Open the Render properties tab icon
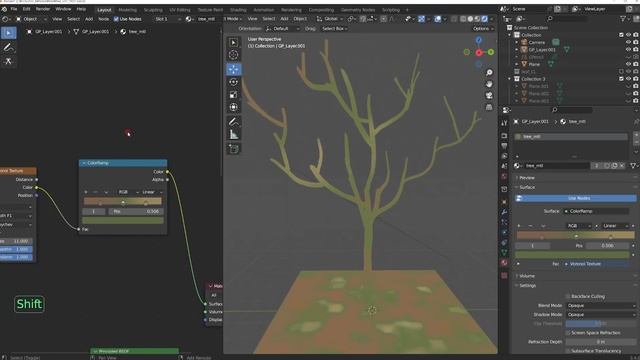 [x=504, y=136]
